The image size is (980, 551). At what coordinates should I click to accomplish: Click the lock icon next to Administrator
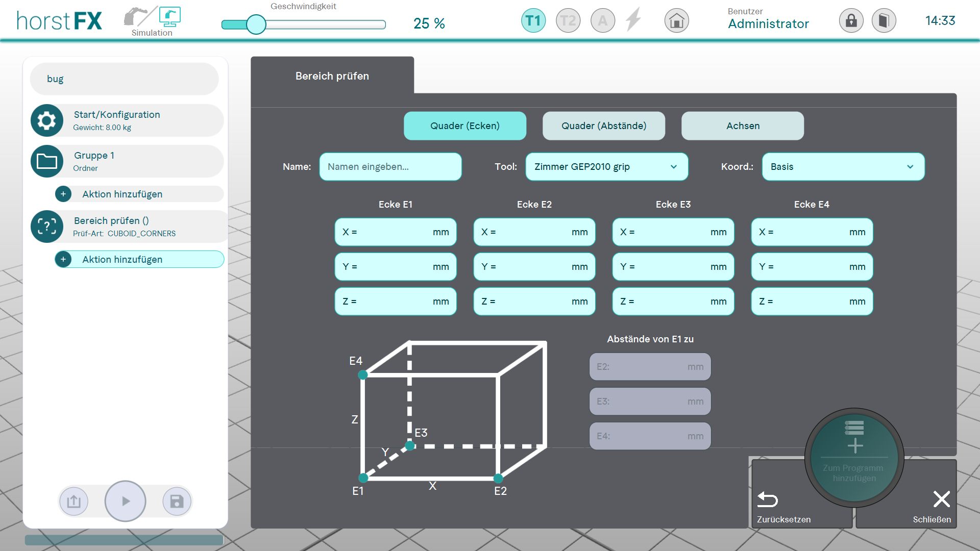(x=851, y=21)
